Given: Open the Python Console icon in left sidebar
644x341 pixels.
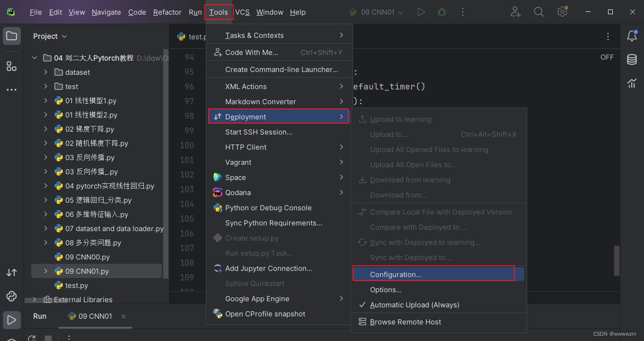Looking at the screenshot, I should click(x=12, y=296).
